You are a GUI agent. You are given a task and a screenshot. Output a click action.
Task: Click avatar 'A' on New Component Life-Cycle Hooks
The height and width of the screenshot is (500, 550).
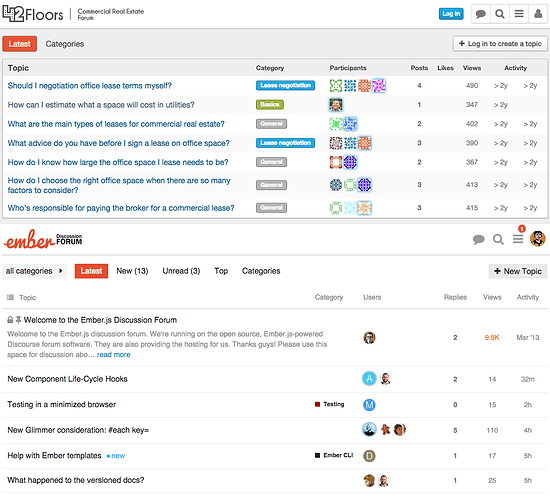[x=369, y=379]
